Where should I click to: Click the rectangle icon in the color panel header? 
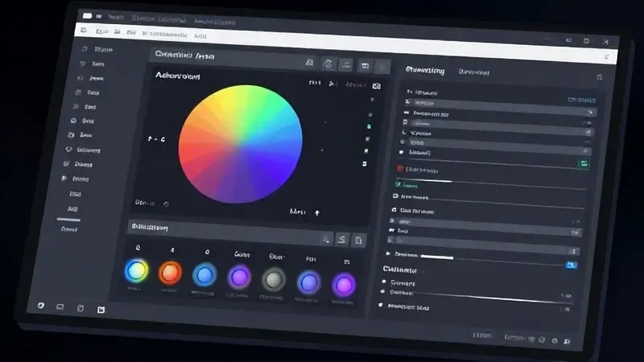[x=365, y=66]
